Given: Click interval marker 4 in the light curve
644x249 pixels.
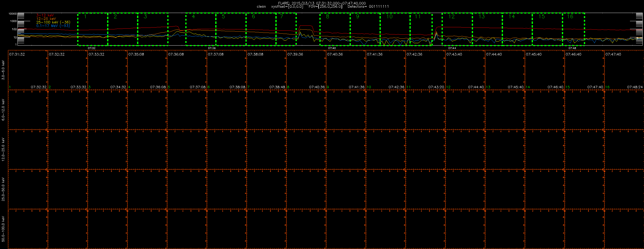Looking at the screenshot, I should pos(193,17).
